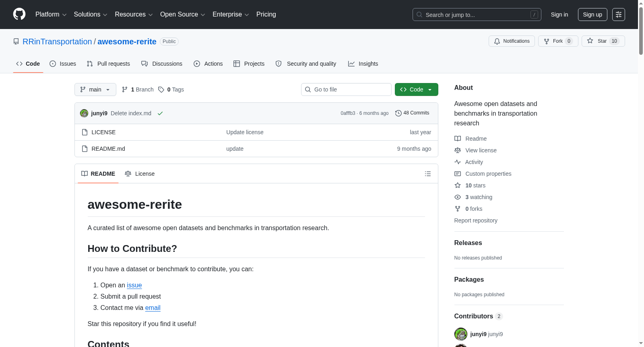Image resolution: width=644 pixels, height=347 pixels.
Task: Click Report repository
Action: tap(476, 220)
